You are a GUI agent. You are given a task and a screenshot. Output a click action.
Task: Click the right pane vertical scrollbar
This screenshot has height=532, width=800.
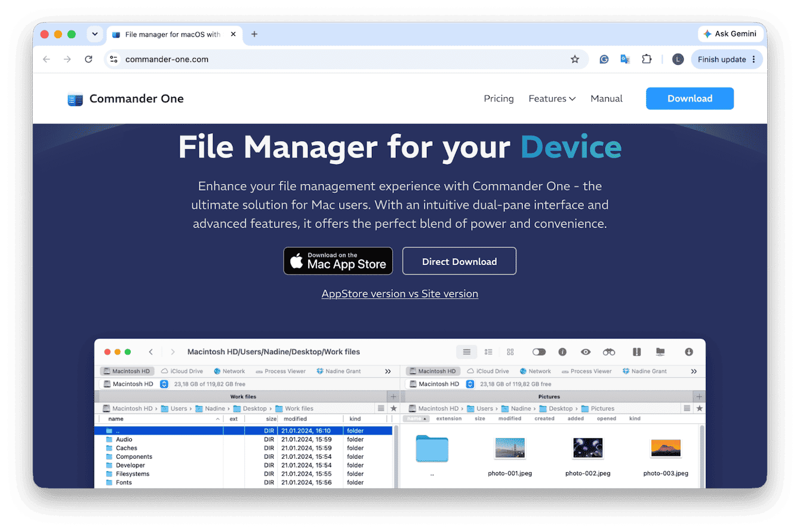click(x=701, y=457)
